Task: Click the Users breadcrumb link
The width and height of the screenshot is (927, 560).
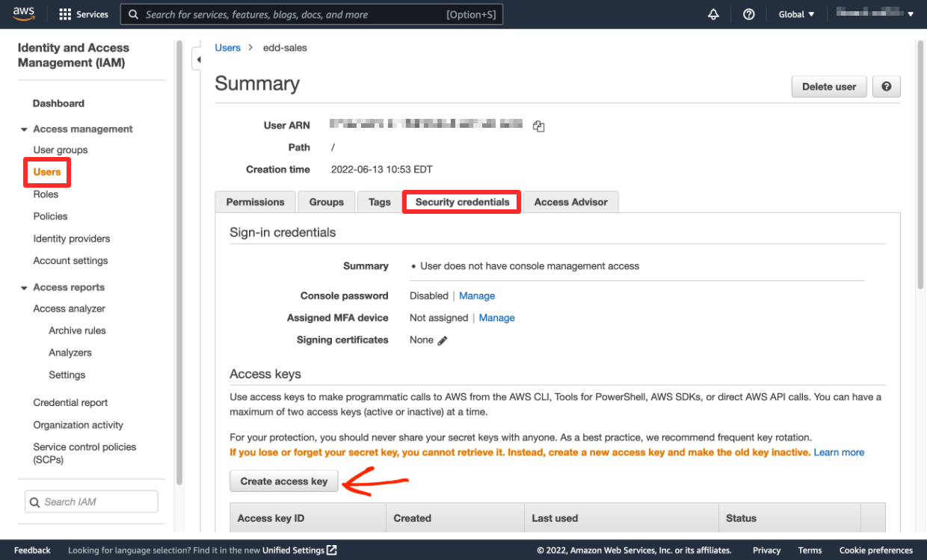Action: pos(227,47)
